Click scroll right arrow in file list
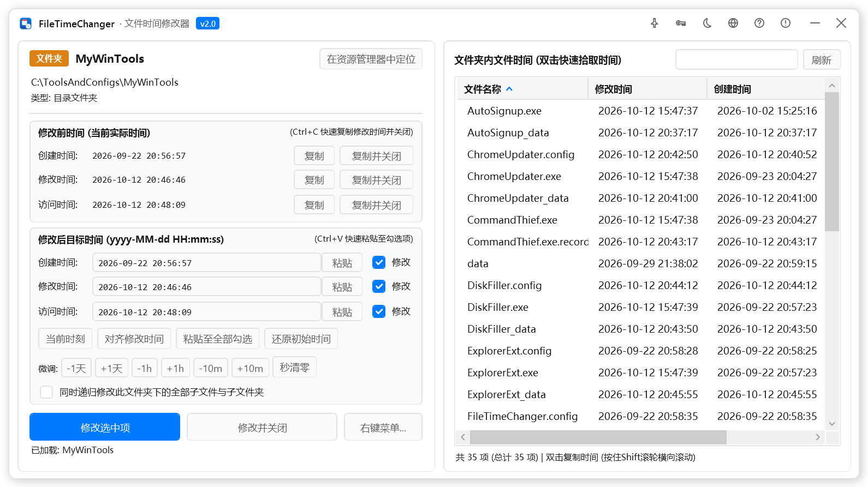 point(817,437)
